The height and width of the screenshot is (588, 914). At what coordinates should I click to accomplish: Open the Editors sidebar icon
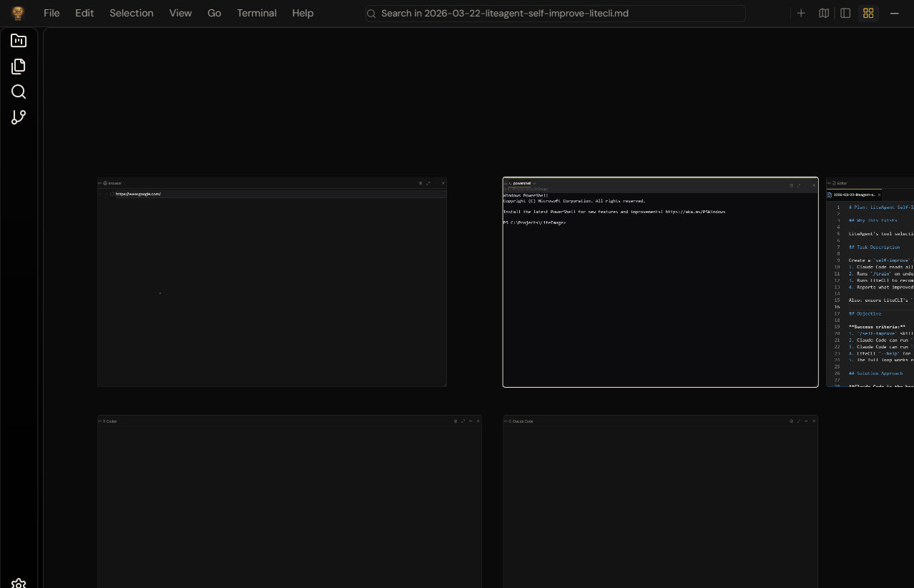[x=19, y=66]
